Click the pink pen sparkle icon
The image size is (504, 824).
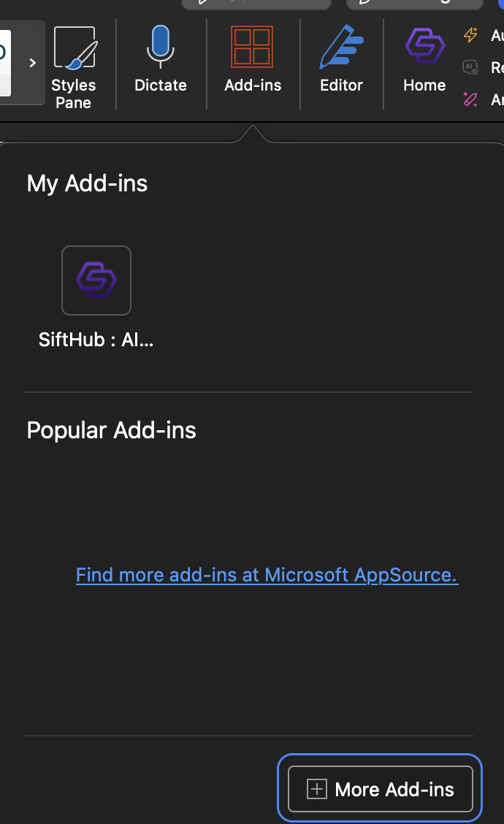(470, 99)
